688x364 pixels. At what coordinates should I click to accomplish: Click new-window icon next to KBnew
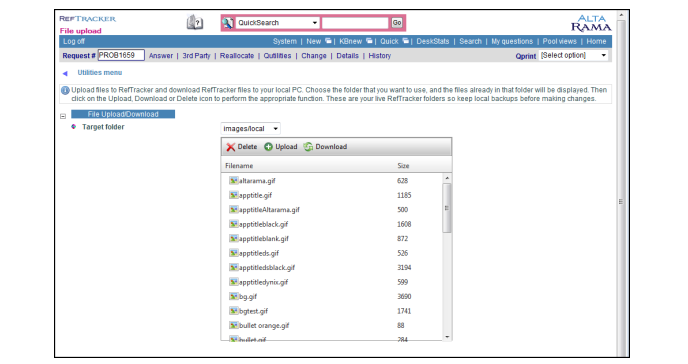coord(369,41)
